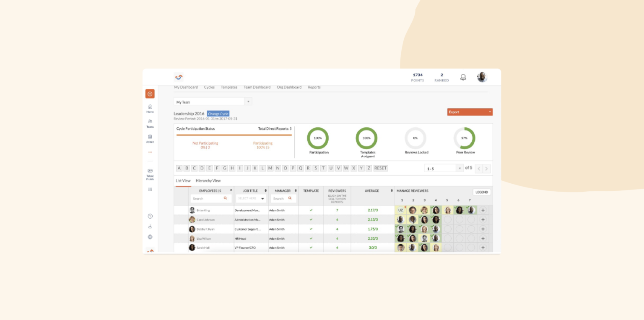Image resolution: width=644 pixels, height=320 pixels.
Task: Open Talent Profile in the sidebar
Action: click(150, 174)
